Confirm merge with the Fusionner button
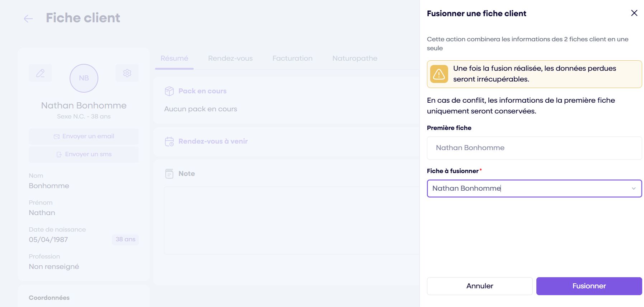This screenshot has width=644, height=307. click(x=589, y=286)
